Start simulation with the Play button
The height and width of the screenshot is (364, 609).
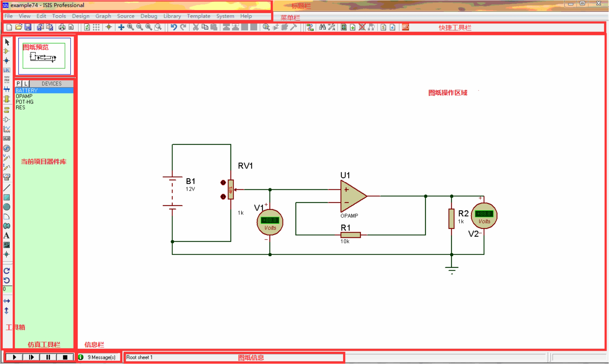click(x=15, y=357)
